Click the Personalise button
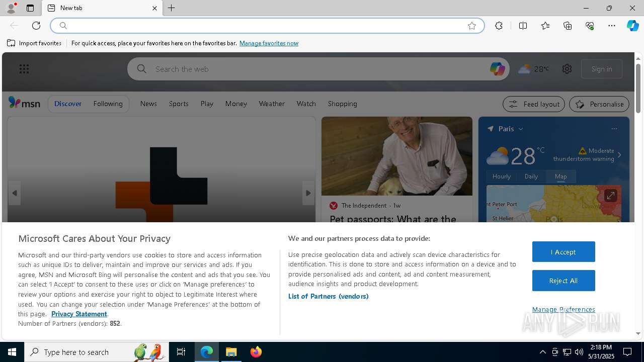 click(599, 104)
